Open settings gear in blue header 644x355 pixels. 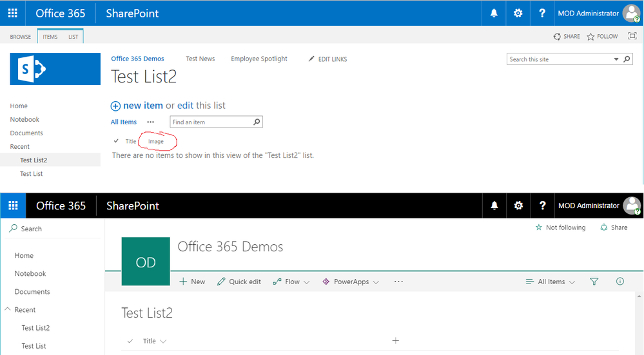coord(518,13)
